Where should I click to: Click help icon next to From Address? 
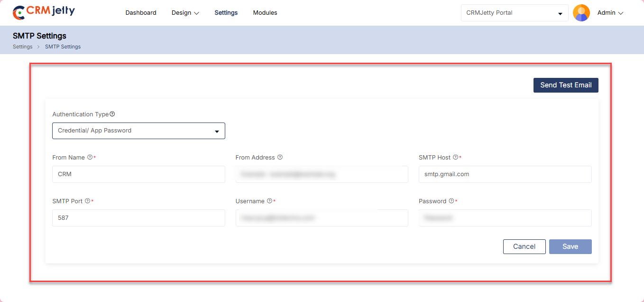pyautogui.click(x=280, y=157)
